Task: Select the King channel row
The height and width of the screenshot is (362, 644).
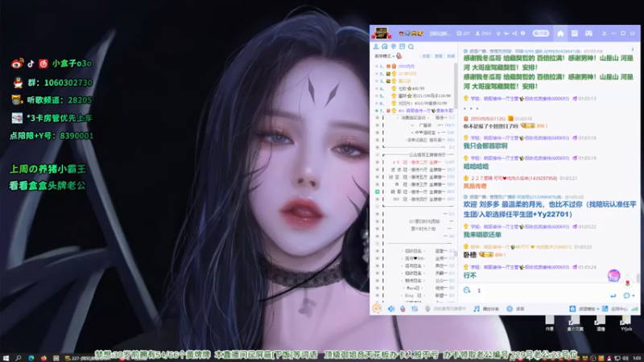Action: 414,295
